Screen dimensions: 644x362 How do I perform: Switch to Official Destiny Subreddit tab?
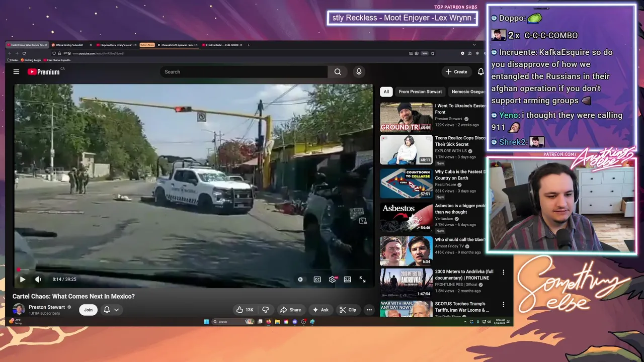70,45
